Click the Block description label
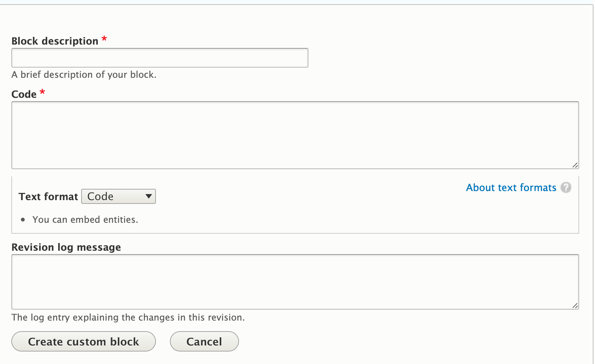The width and height of the screenshot is (595, 364). (55, 41)
